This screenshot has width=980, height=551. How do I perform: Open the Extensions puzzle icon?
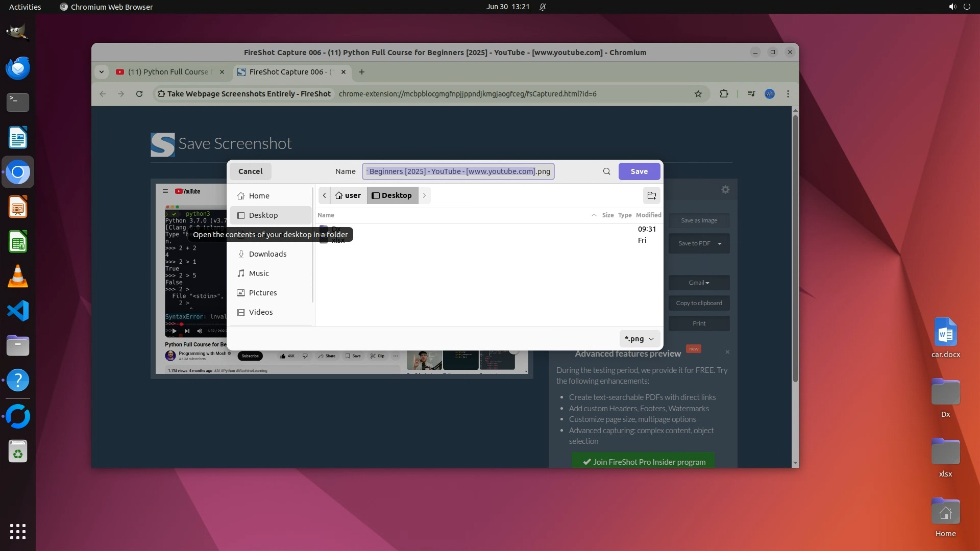[724, 94]
